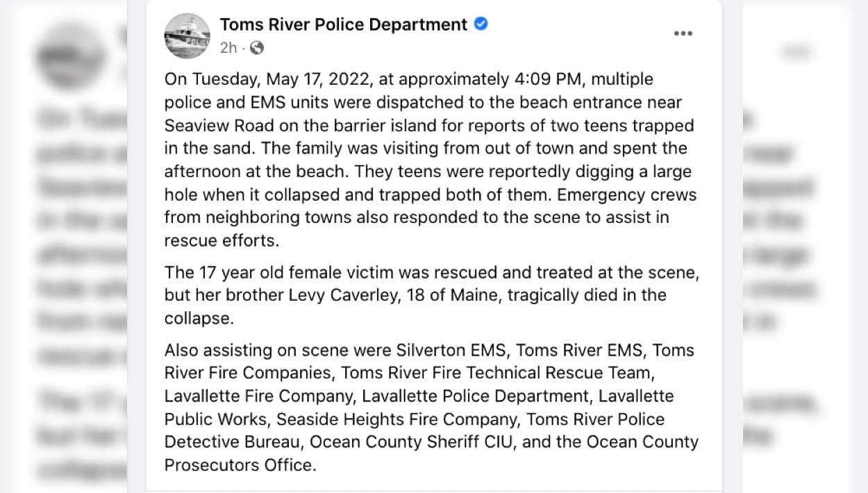The width and height of the screenshot is (868, 493).
Task: Open the post's three-dot options menu
Action: click(x=683, y=33)
